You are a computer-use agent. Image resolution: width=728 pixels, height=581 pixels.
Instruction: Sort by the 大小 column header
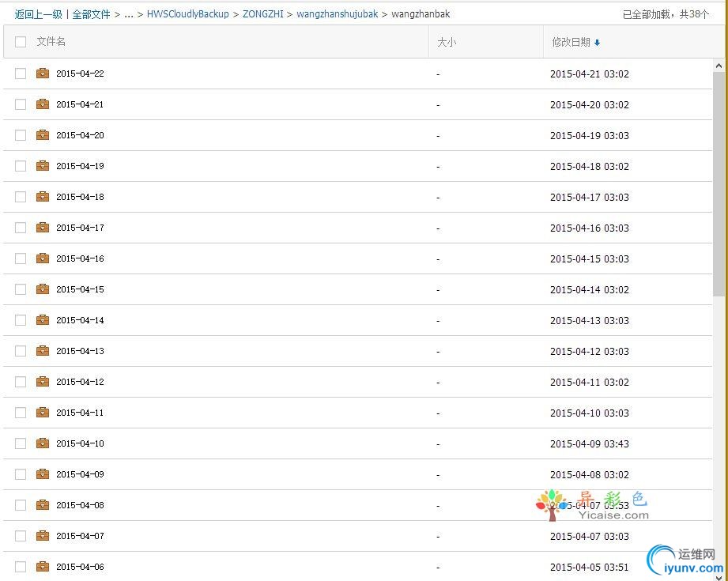(x=447, y=42)
